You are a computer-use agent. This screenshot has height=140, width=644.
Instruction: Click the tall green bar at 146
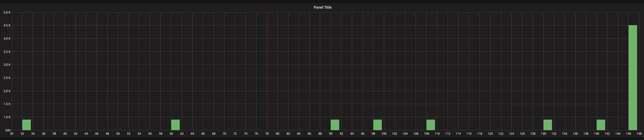pyautogui.click(x=632, y=77)
